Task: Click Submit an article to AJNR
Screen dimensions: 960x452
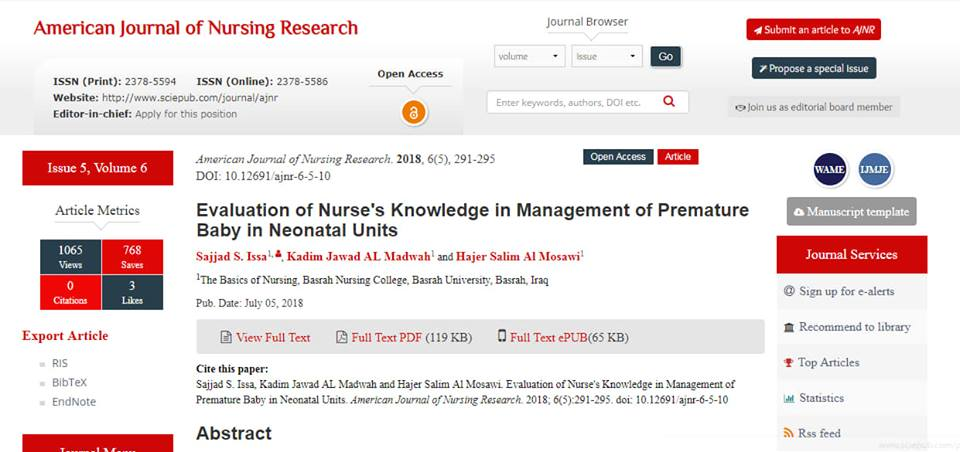Action: coord(813,29)
